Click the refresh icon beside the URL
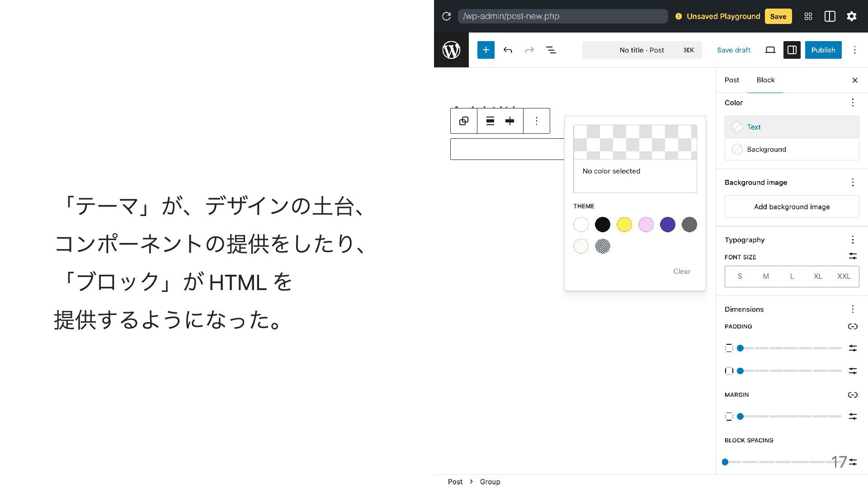 coord(446,16)
